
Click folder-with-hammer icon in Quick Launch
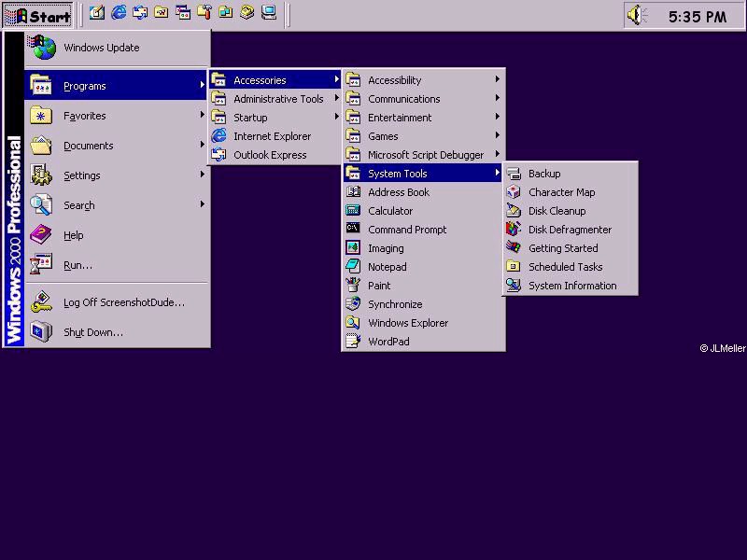(204, 13)
